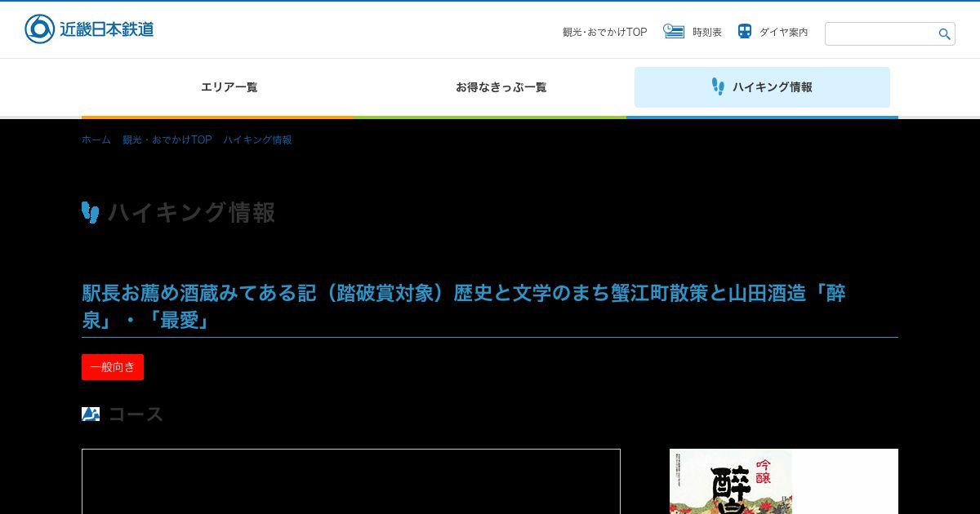The image size is (980, 514).
Task: Click the ハイキング情報 page heading text
Action: pyautogui.click(x=192, y=212)
